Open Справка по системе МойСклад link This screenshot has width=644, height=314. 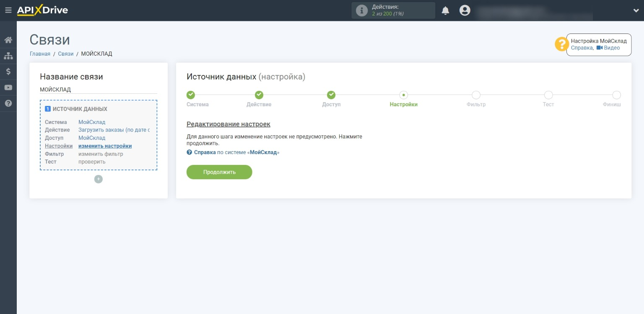pos(236,152)
